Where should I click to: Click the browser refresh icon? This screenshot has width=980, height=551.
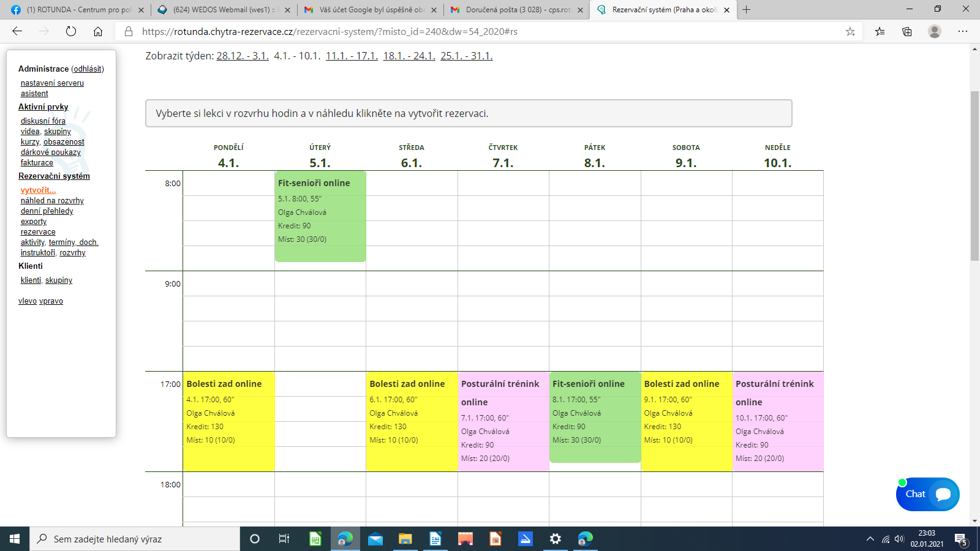pyautogui.click(x=71, y=31)
